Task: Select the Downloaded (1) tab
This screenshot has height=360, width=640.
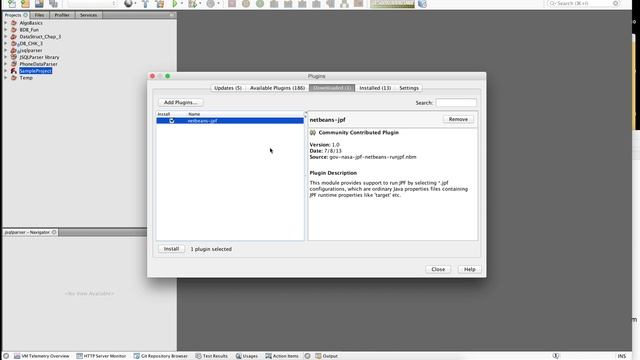Action: pos(332,88)
